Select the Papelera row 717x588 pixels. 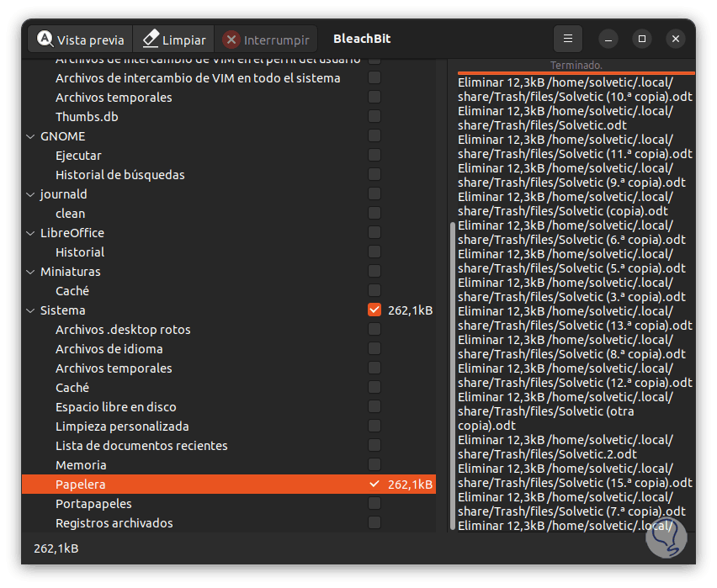pos(229,485)
